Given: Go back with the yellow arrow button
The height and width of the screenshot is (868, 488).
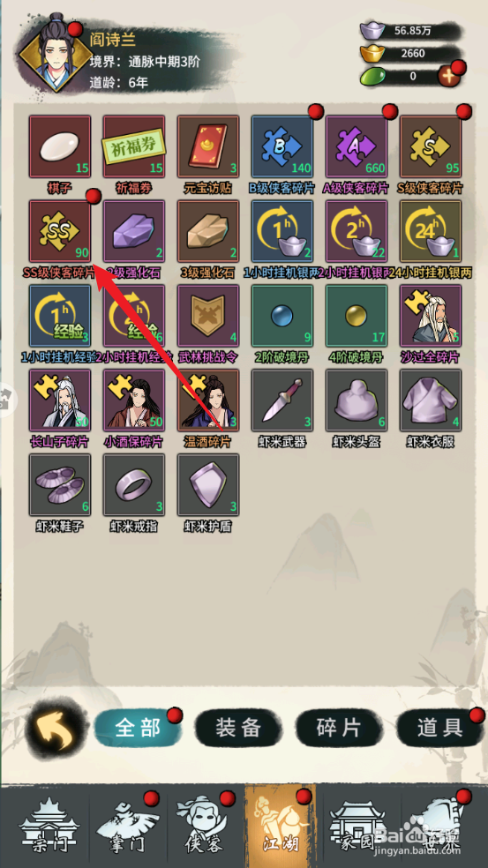Looking at the screenshot, I should click(56, 728).
